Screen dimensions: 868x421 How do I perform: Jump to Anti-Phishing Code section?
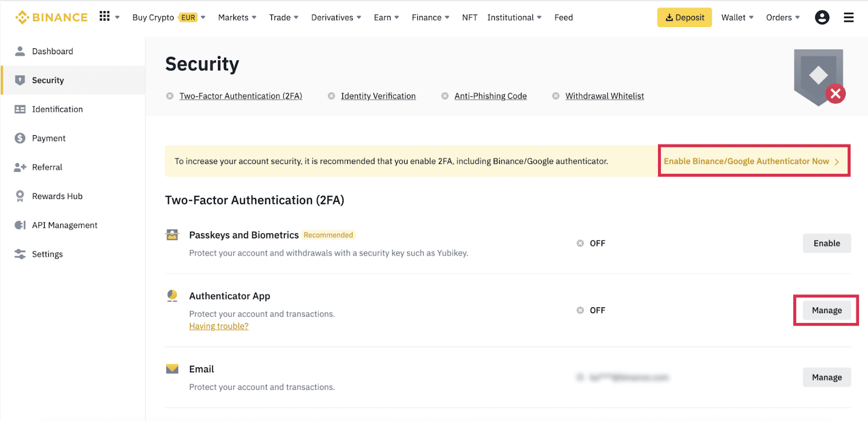[x=490, y=96]
